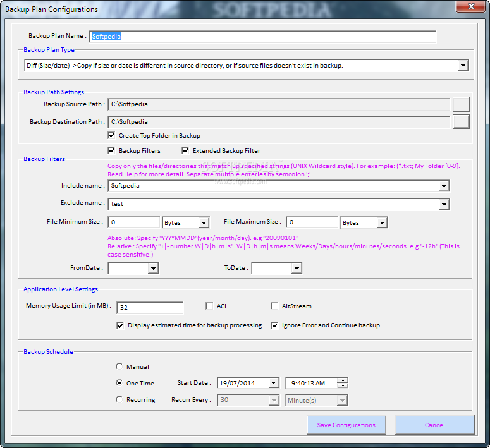The image size is (490, 448).
Task: Open the Recur Every value dropdown
Action: pyautogui.click(x=274, y=400)
